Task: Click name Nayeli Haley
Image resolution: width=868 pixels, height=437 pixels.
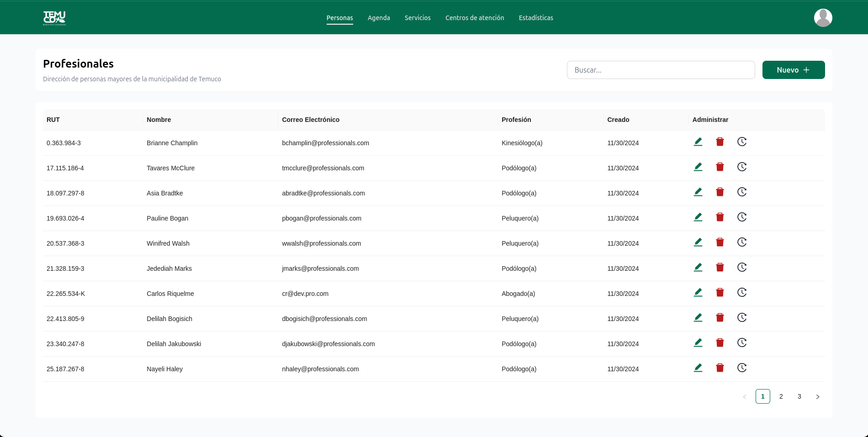Action: (x=164, y=369)
